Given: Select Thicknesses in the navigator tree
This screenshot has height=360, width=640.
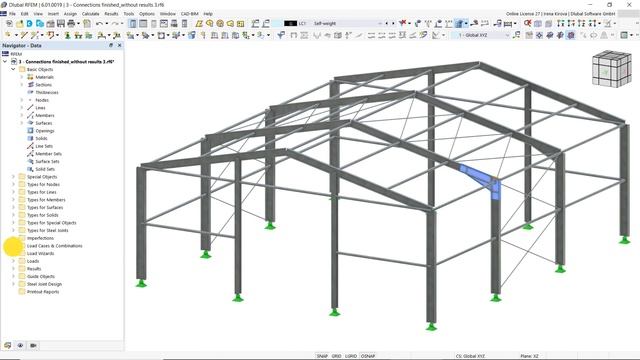Looking at the screenshot, I should (x=47, y=92).
